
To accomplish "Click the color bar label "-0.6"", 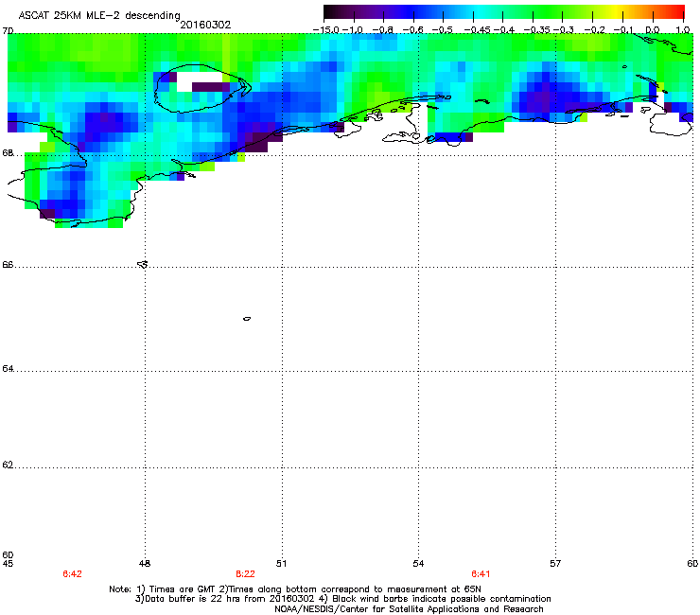I will pyautogui.click(x=412, y=30).
